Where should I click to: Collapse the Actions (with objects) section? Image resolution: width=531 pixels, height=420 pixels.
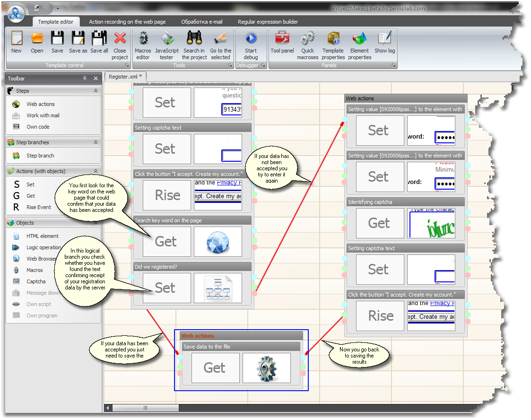pos(96,171)
